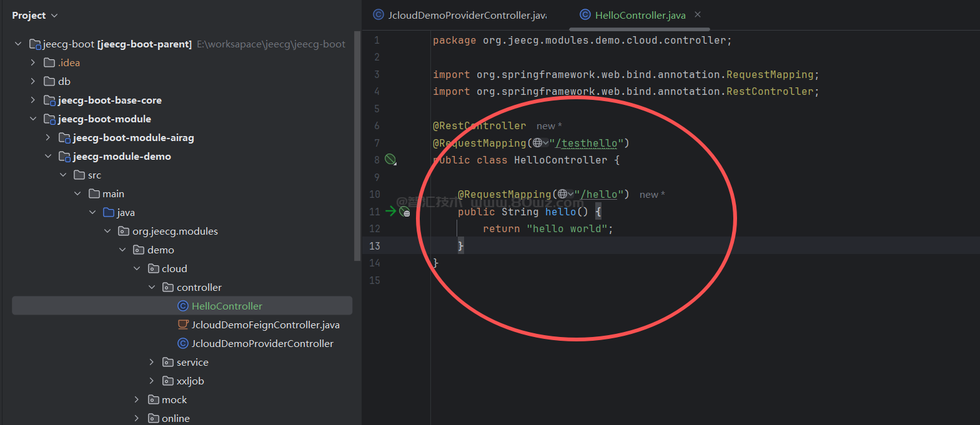Open the globe URL dropdown before /testhello
This screenshot has width=980, height=425.
click(x=541, y=143)
